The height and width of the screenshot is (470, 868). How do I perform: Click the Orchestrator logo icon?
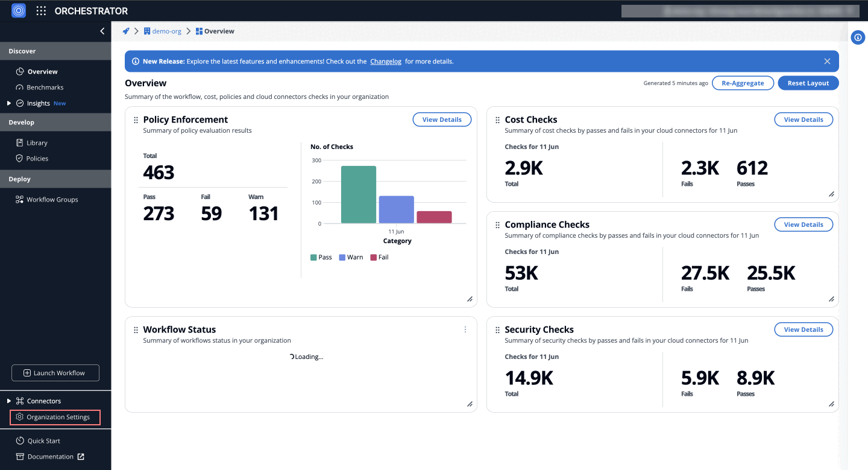pos(19,11)
